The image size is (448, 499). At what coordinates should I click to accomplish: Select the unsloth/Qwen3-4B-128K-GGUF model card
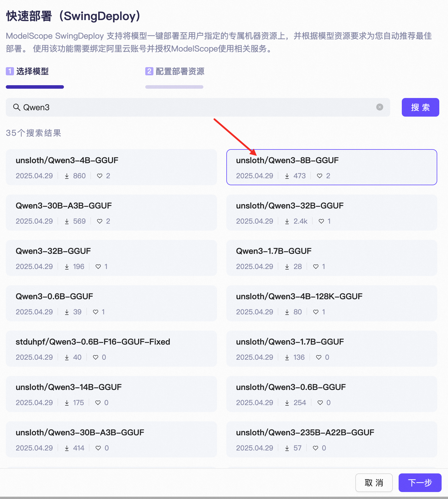331,303
